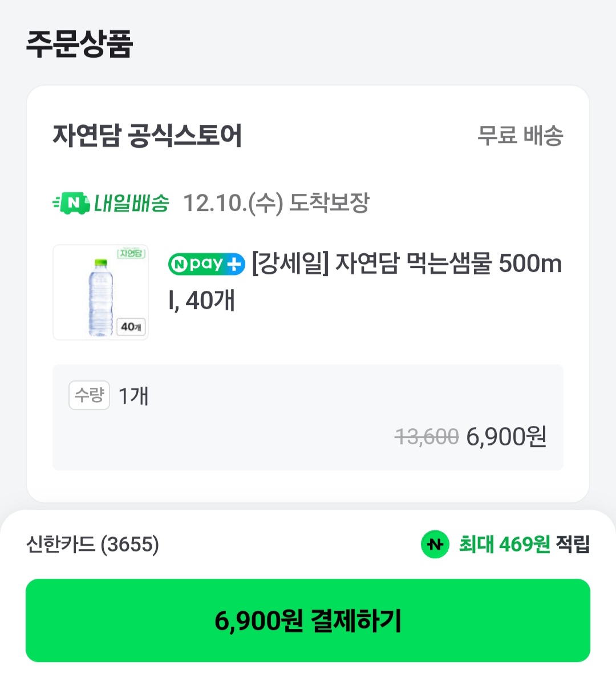
Task: Click the green N delivery truck icon
Action: pos(71,203)
